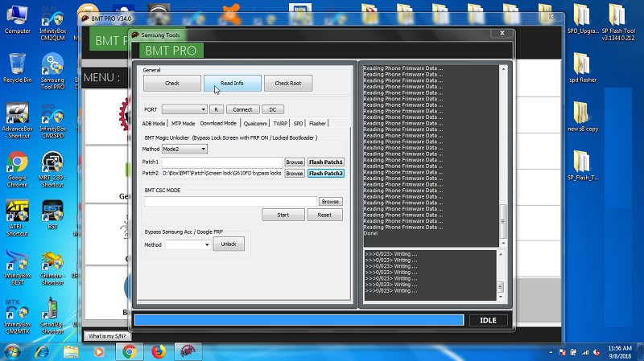Click the R refresh port button

(217, 109)
